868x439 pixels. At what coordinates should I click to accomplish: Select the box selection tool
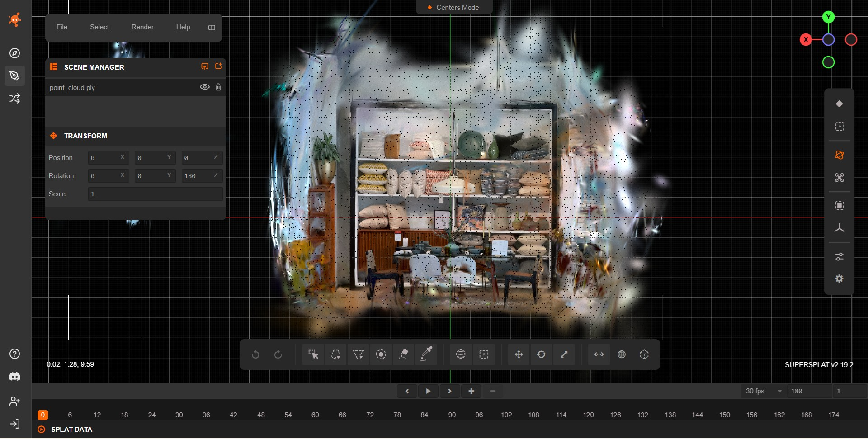[x=484, y=355]
